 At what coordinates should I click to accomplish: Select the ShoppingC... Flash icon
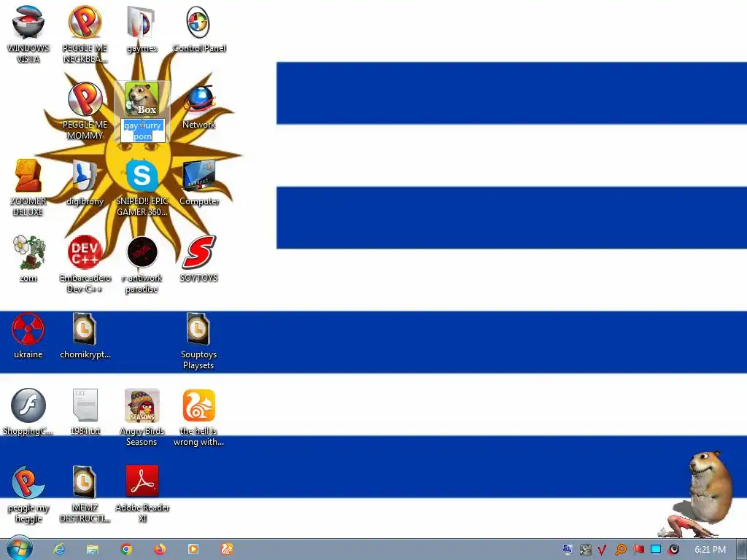28,411
